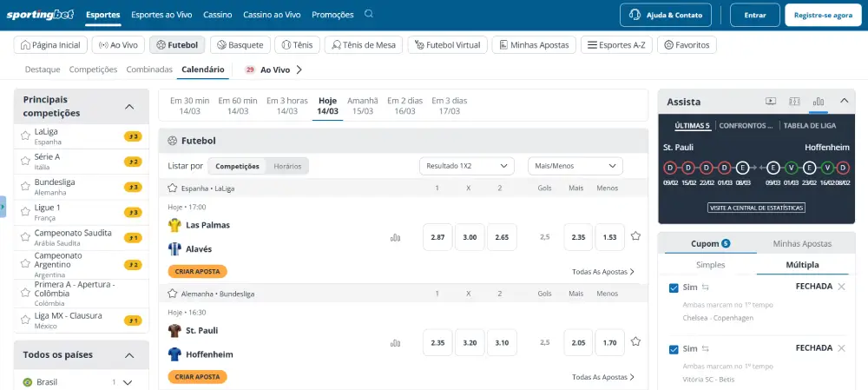Collapse the Assista widget
Viewport: 868px width, 390px height.
click(845, 101)
